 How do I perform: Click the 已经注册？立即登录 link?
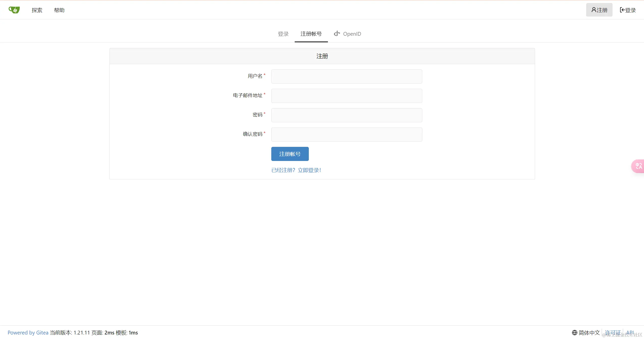click(296, 170)
